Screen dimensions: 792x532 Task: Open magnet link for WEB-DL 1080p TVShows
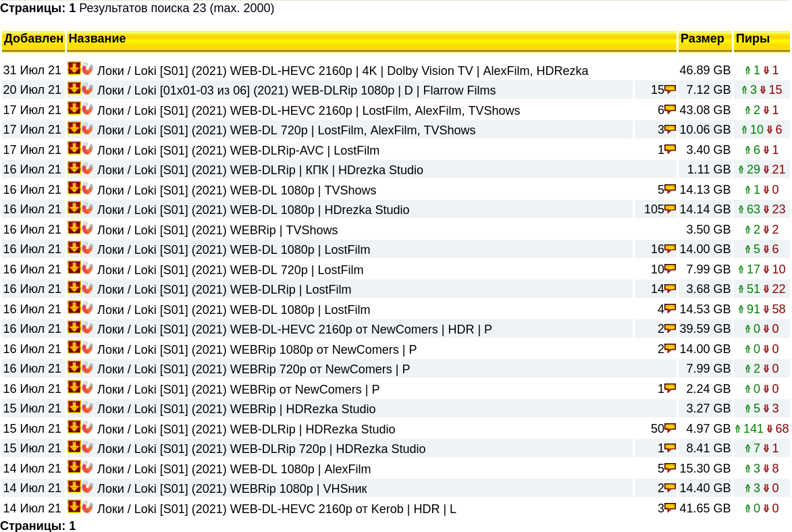[x=87, y=188]
